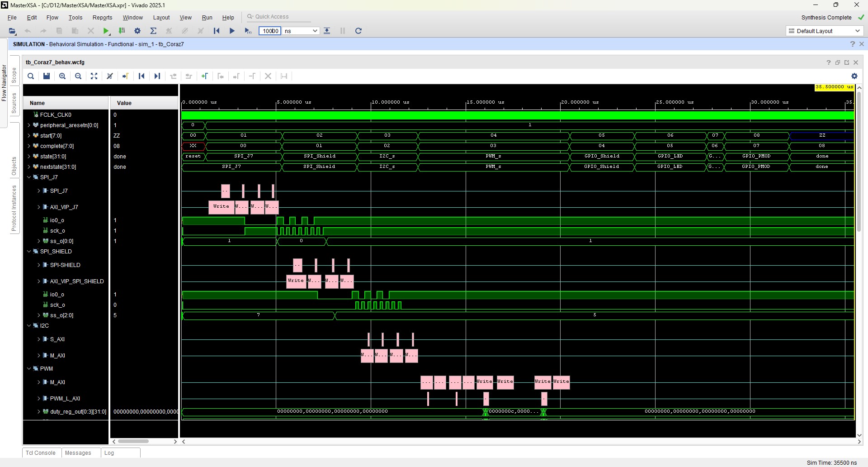This screenshot has height=467, width=868.
Task: Click the Zoom to Cursor icon
Action: (x=110, y=76)
